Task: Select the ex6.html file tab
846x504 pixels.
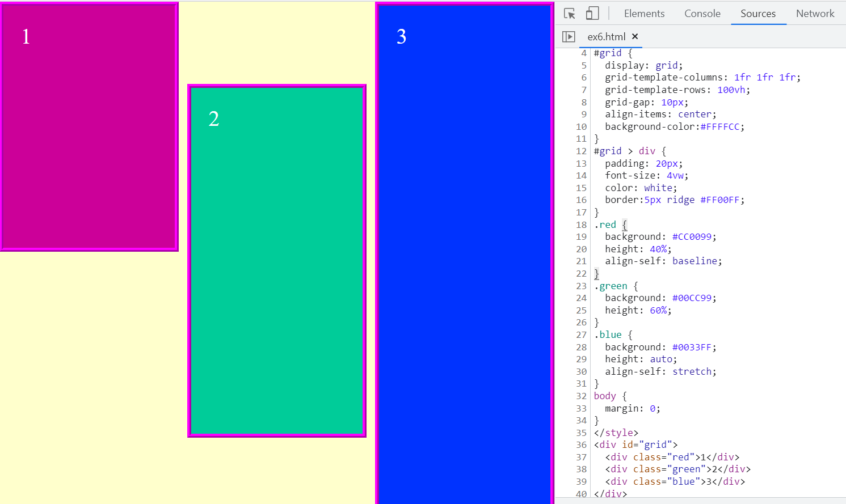Action: [x=606, y=37]
